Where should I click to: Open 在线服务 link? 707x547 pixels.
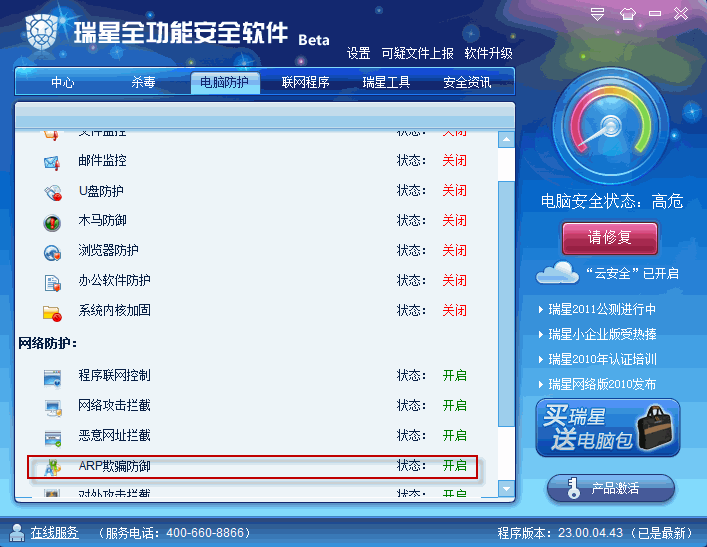click(54, 533)
